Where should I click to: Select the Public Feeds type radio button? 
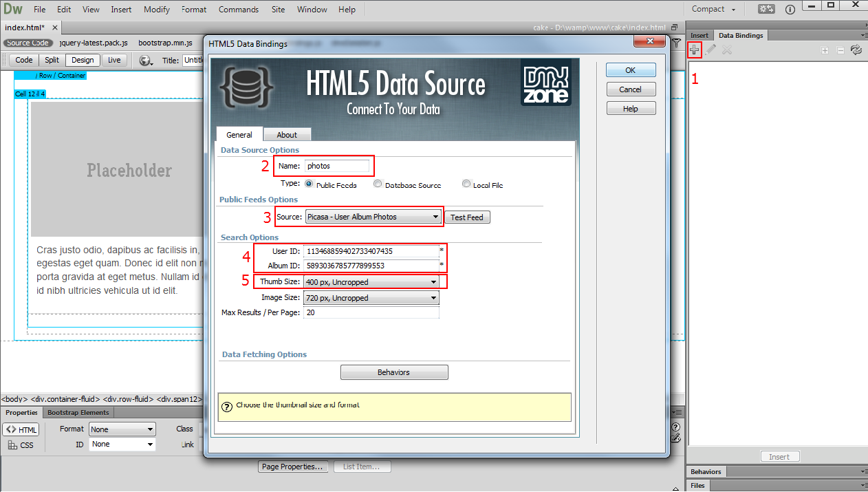coord(309,184)
